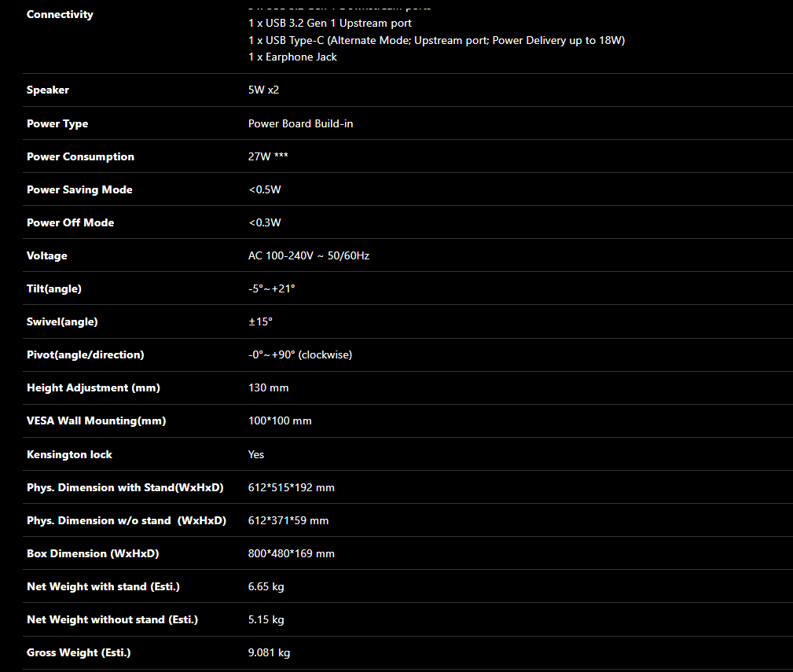Image resolution: width=793 pixels, height=672 pixels.
Task: Click the Power Off Mode <0.3W value
Action: [265, 222]
